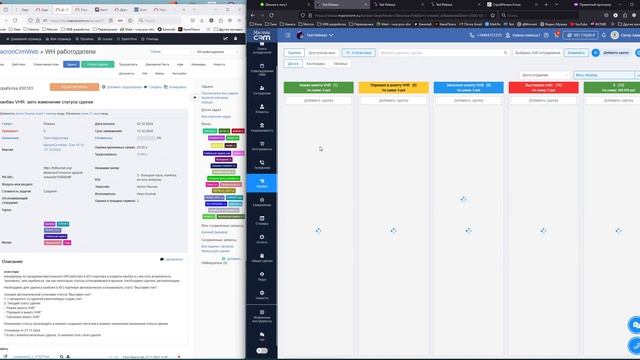The height and width of the screenshot is (360, 640).
Task: Click the YouTube bookmark in the bookmarks bar
Action: pyautogui.click(x=579, y=24)
